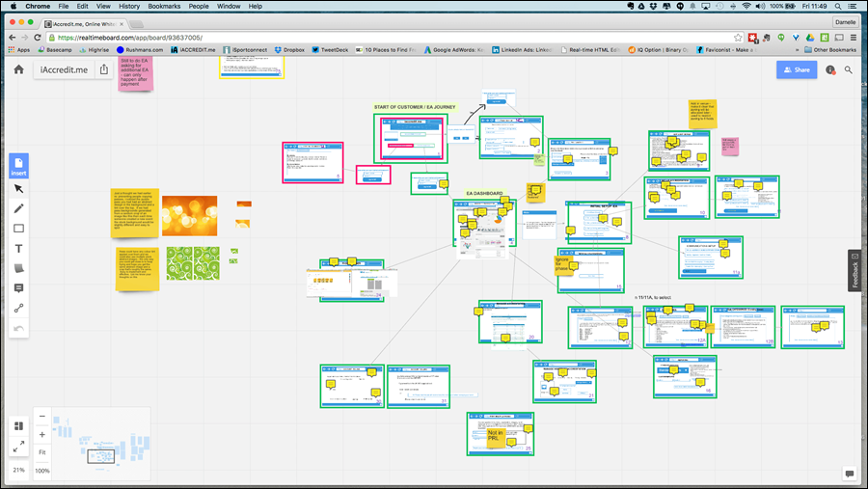Toggle the frames grid panel icon

pyautogui.click(x=18, y=426)
